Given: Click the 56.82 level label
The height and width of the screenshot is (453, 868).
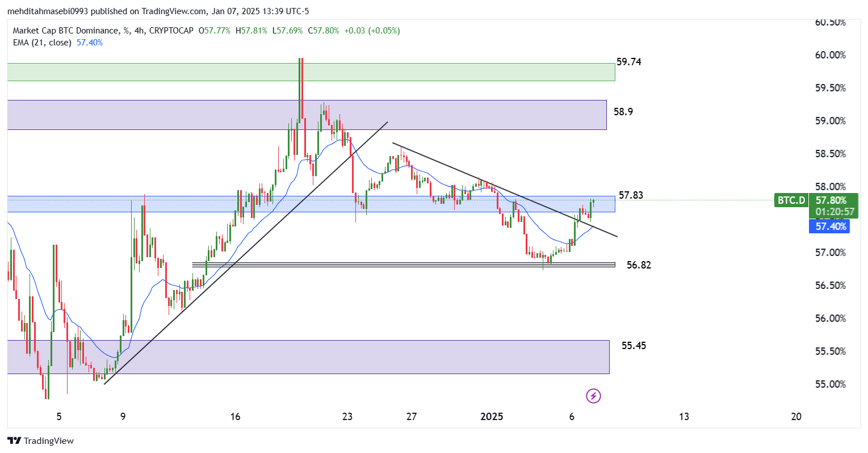Looking at the screenshot, I should 639,265.
